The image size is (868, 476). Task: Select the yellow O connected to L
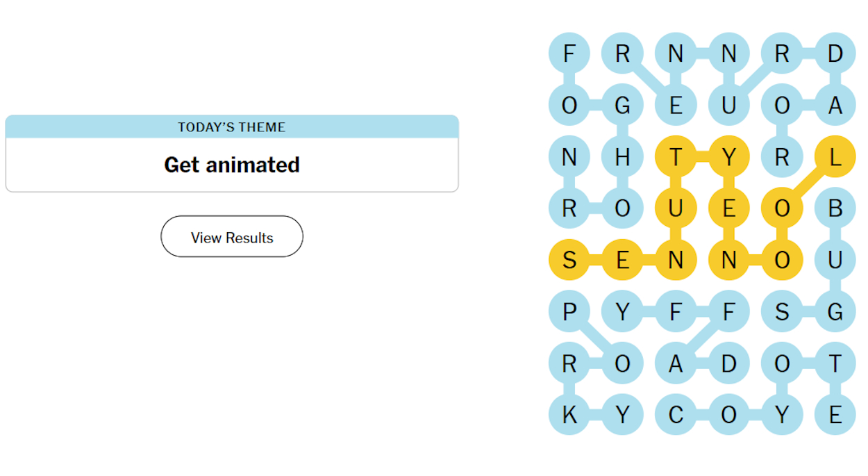coord(782,208)
